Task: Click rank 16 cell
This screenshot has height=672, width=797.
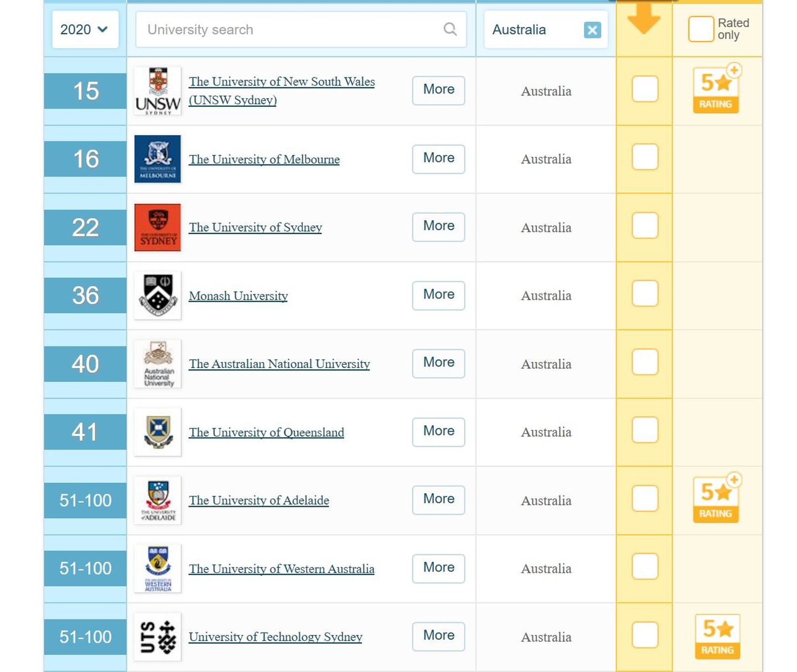Action: [x=85, y=159]
